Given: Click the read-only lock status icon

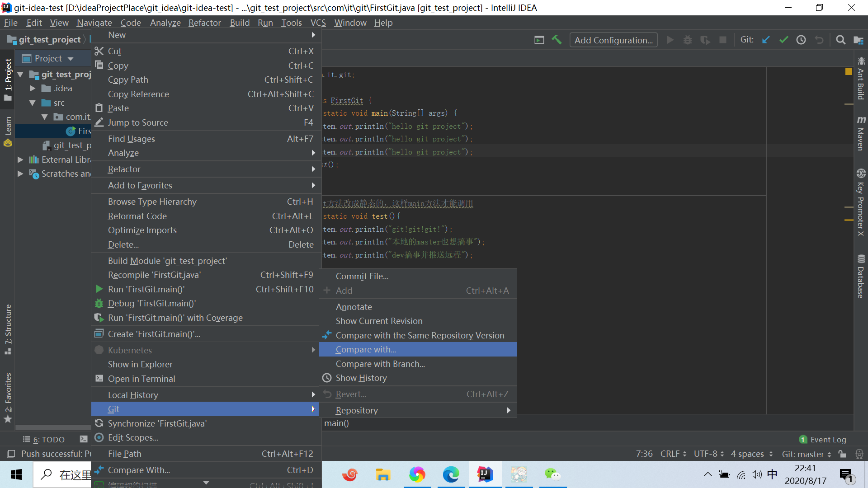Looking at the screenshot, I should [842, 454].
